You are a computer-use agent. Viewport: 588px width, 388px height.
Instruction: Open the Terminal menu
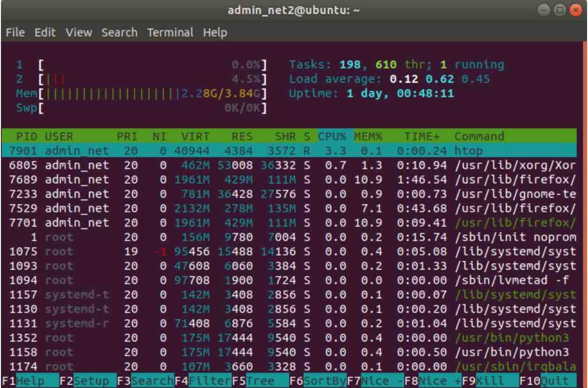[170, 33]
